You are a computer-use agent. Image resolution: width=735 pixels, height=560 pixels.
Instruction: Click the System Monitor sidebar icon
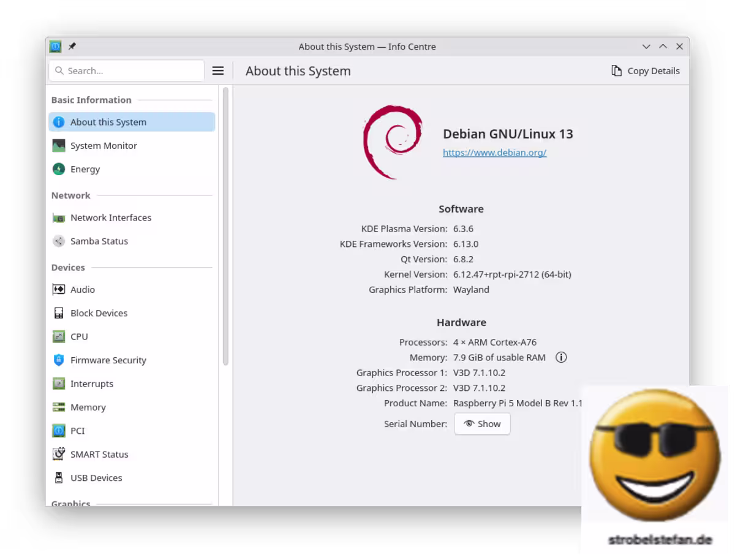coord(59,146)
